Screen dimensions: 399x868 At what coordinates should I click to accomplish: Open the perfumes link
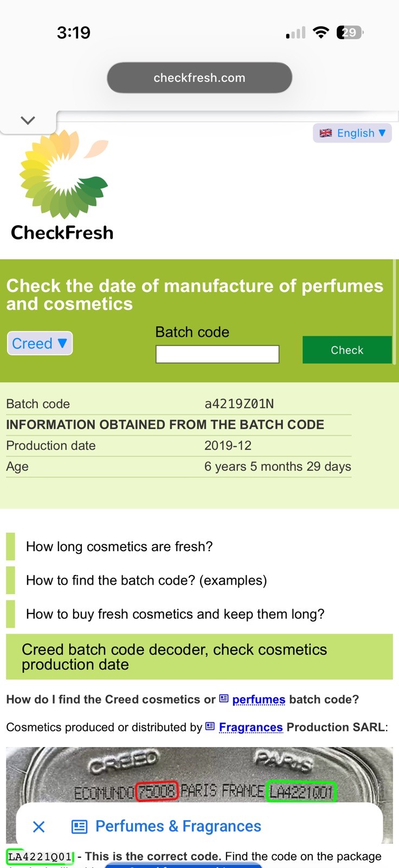coord(259,700)
